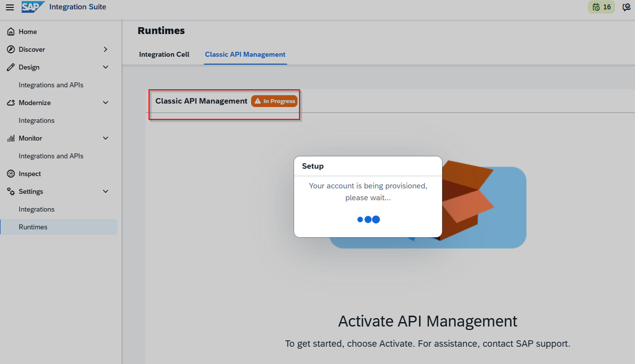The height and width of the screenshot is (364, 635).
Task: Click the Modernize cloud icon
Action: pos(11,103)
